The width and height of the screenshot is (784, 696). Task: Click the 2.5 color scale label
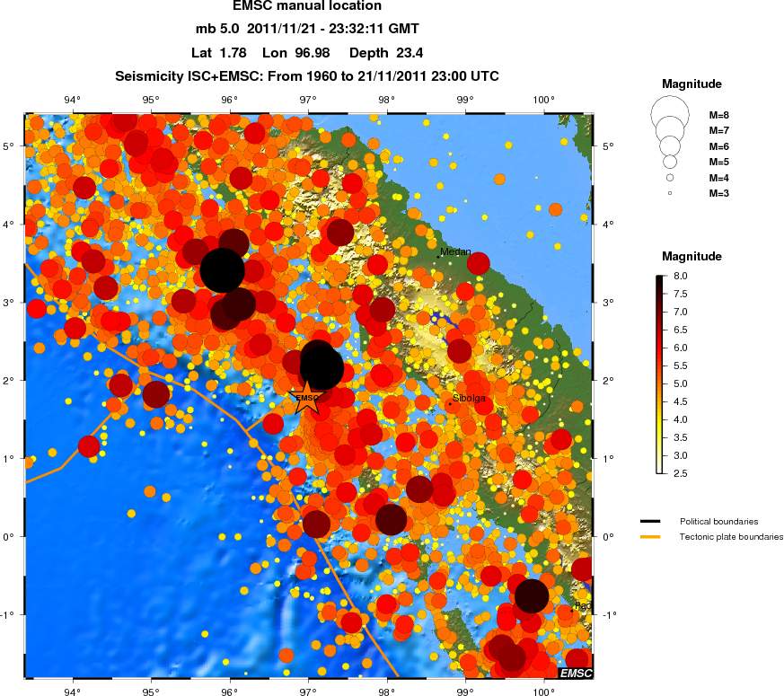[680, 473]
